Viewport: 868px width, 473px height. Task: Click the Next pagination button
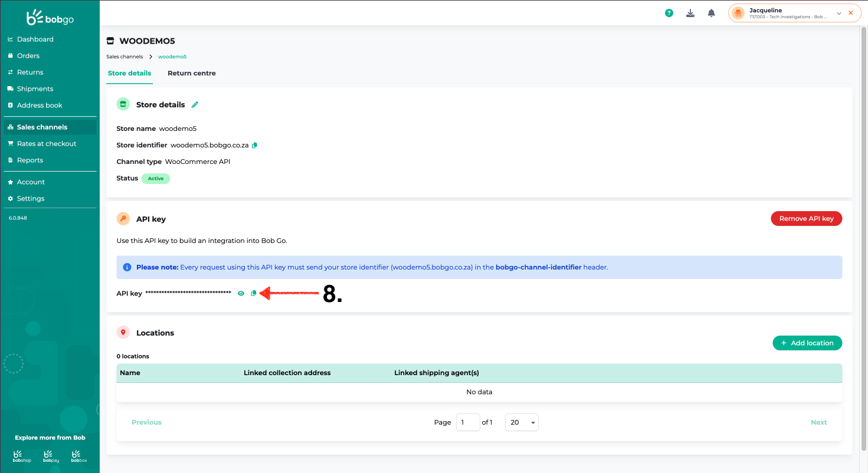[819, 422]
